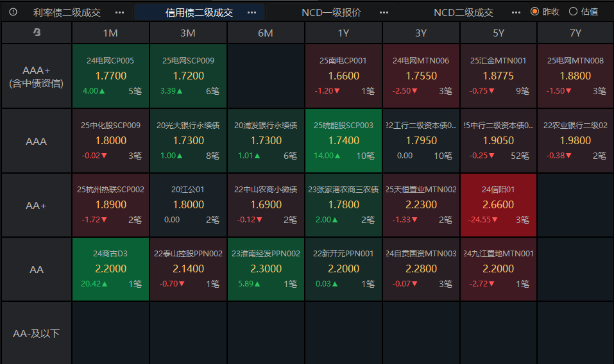Viewport: 614px width, 364px height.
Task: Select the 22新开元PPN001 cell
Action: (343, 269)
